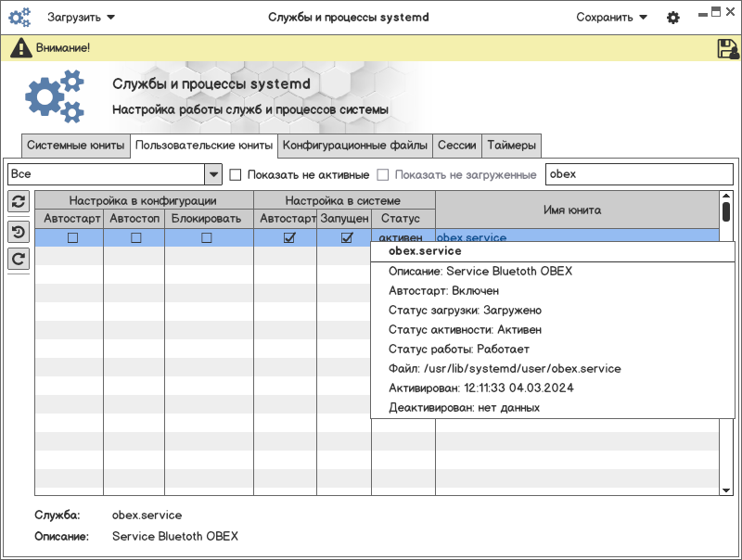Open settings via the gear icon

(x=673, y=18)
